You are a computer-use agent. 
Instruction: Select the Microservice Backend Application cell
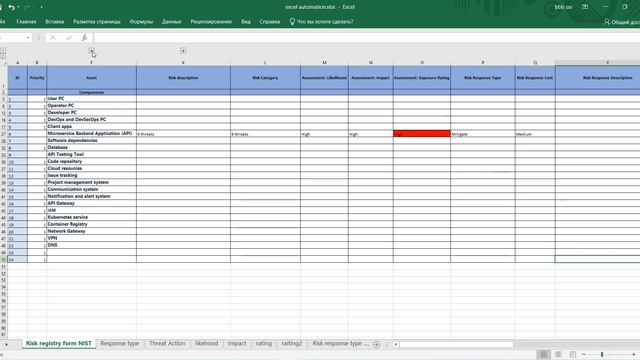91,133
